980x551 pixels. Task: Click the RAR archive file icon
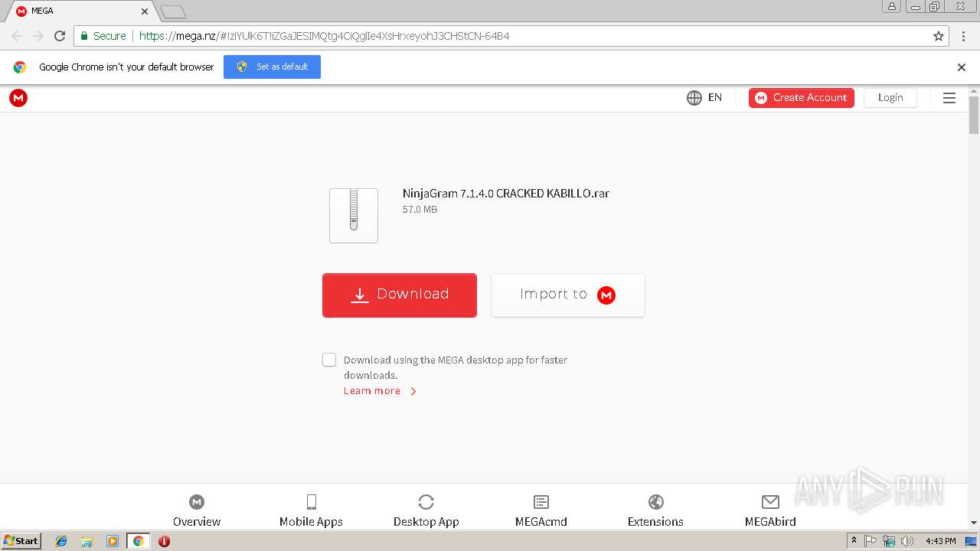pos(354,216)
